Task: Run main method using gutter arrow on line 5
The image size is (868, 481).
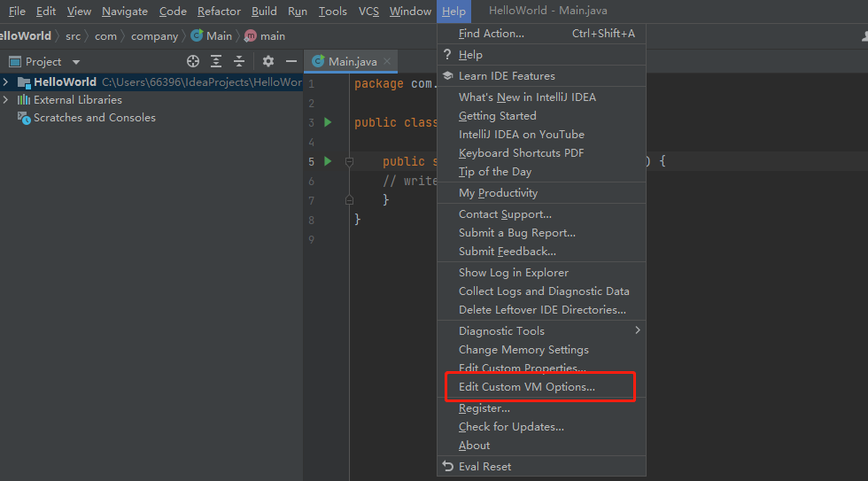Action: pos(328,161)
